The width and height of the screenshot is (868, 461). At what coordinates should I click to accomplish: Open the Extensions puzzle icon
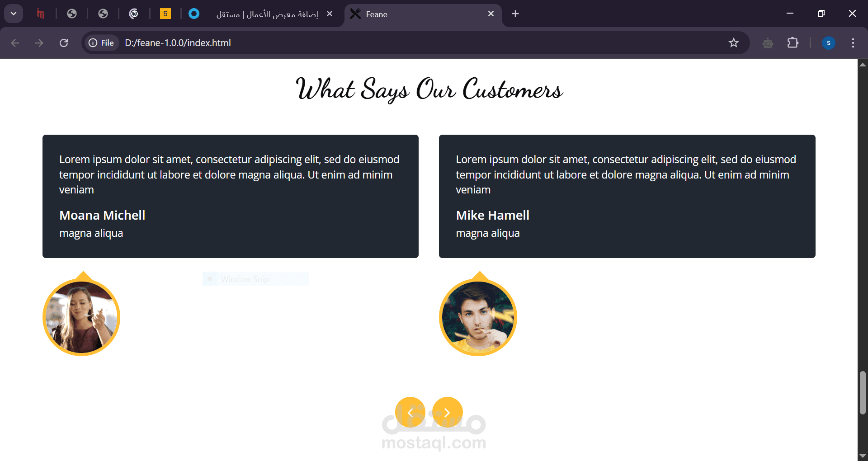[793, 43]
